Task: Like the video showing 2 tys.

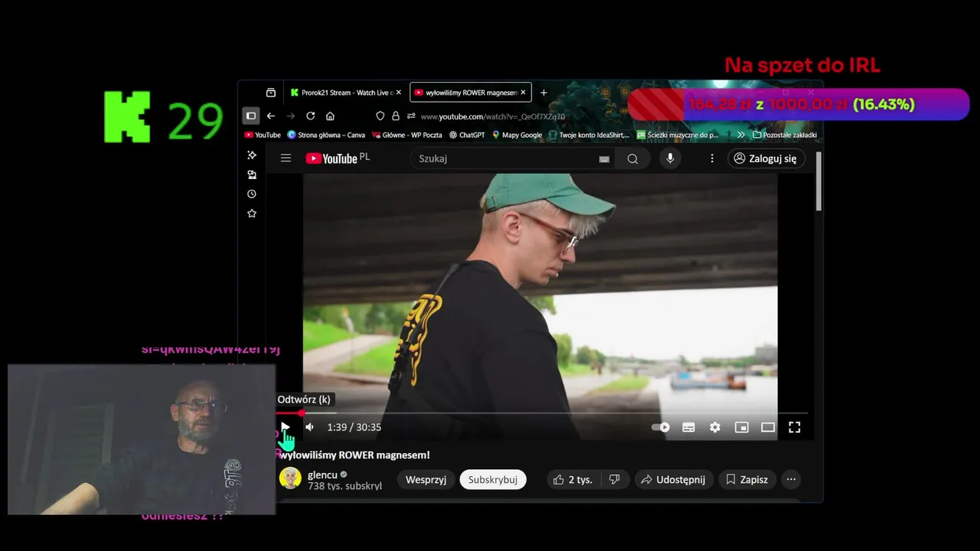Action: 573,480
